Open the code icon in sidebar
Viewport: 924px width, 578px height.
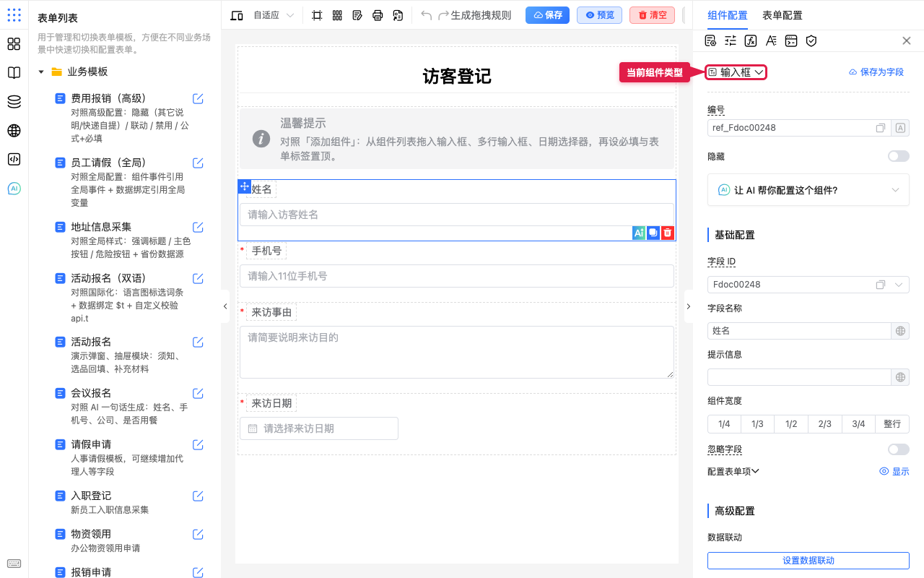(x=14, y=160)
